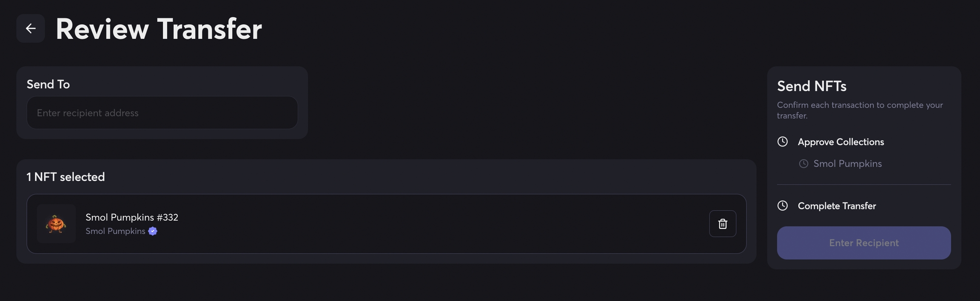The height and width of the screenshot is (301, 980).
Task: Click the 1 NFT selected heading
Action: point(66,177)
